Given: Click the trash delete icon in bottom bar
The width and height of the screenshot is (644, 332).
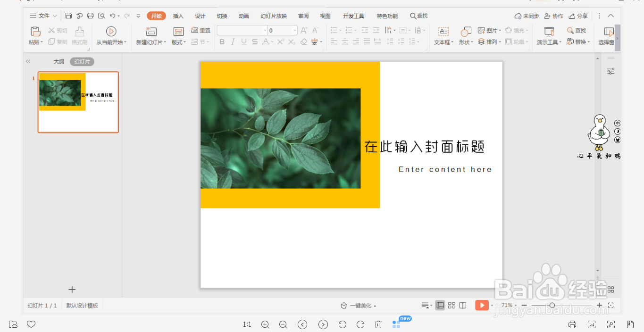Looking at the screenshot, I should tap(378, 324).
